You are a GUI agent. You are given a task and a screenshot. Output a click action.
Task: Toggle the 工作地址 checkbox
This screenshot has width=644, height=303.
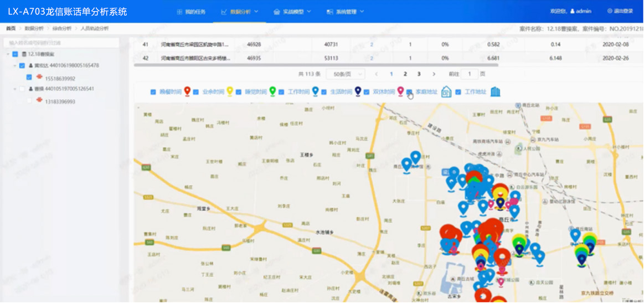coord(458,92)
